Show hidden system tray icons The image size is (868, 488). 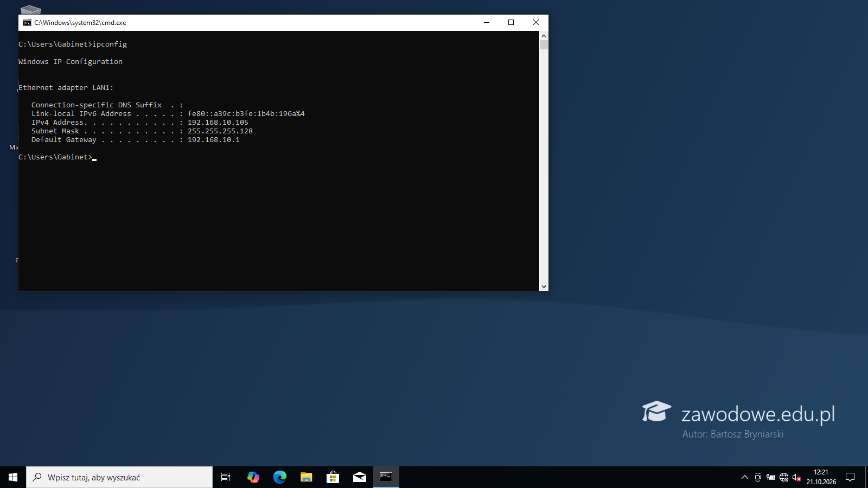[745, 477]
